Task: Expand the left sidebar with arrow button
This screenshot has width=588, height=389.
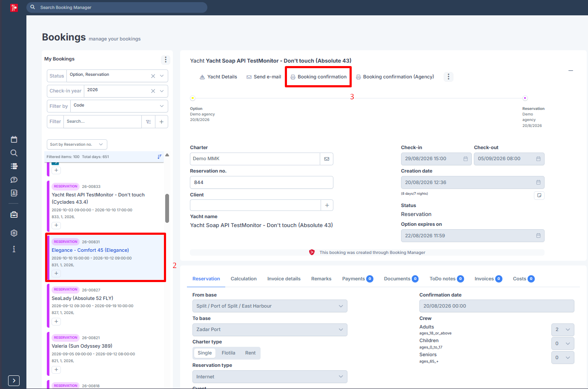Action: (14, 380)
